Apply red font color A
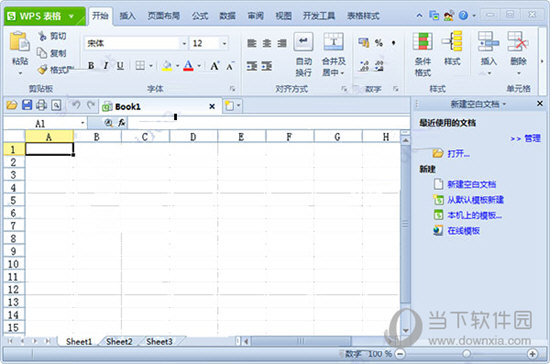This screenshot has width=550, height=364. (x=188, y=66)
